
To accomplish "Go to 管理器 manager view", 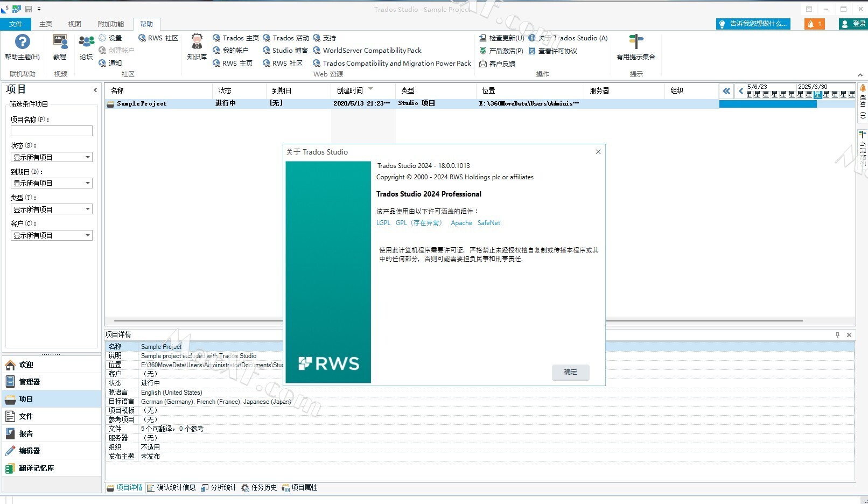I will [52, 382].
